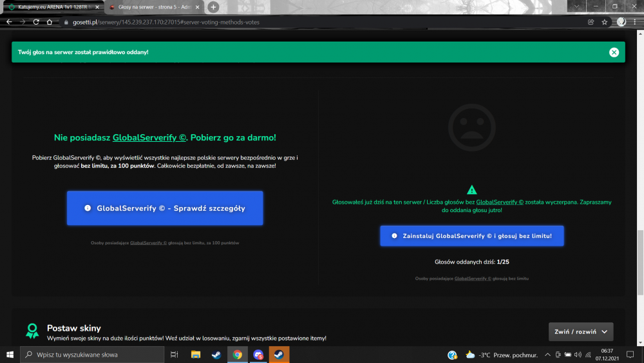This screenshot has height=363, width=644.
Task: Open the Windows Start menu
Action: 10,355
